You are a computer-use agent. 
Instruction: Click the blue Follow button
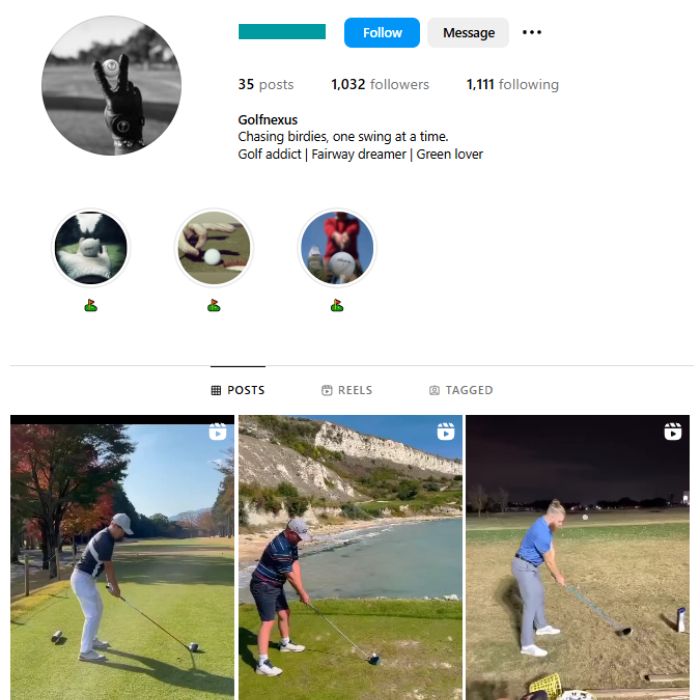382,33
